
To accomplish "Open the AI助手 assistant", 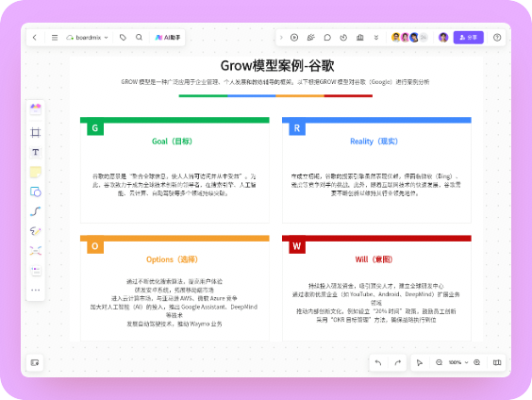I will pos(168,38).
